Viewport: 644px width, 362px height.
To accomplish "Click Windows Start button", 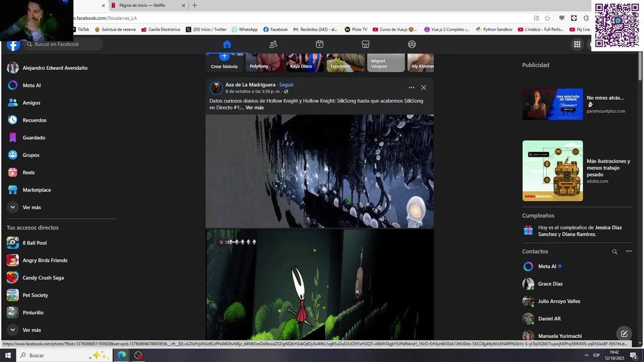I will pos(8,355).
